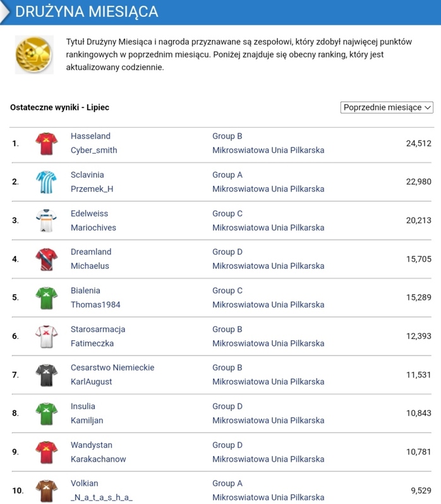Open Mikroswiatowa Unia Pilkarska link for Dreamland
Image resolution: width=441 pixels, height=504 pixels.
[x=268, y=266]
